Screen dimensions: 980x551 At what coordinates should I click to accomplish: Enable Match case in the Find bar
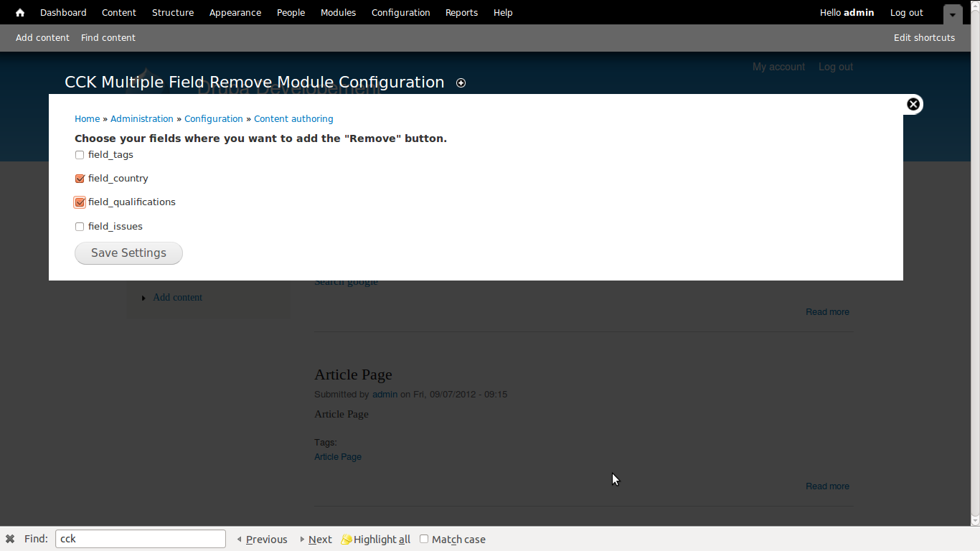[423, 539]
